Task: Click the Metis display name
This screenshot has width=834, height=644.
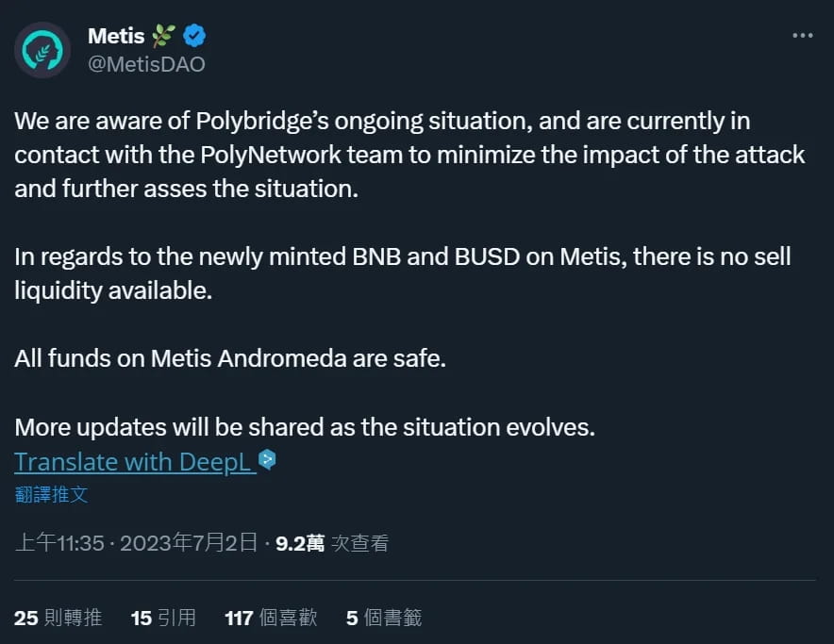Action: [115, 37]
